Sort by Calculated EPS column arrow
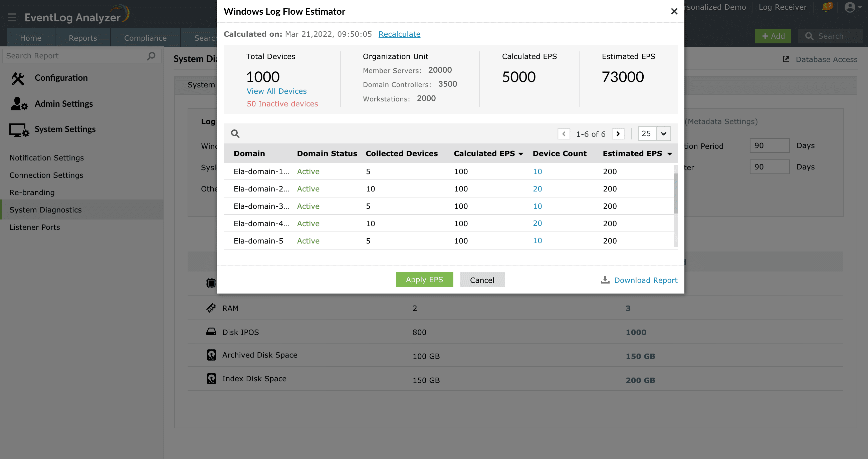The image size is (868, 459). point(521,154)
